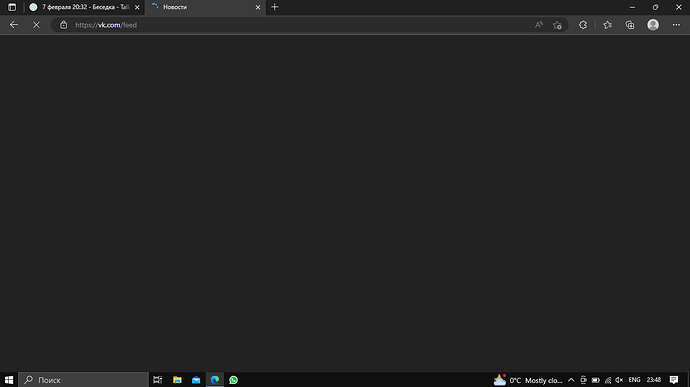Check the battery status icon

click(596, 380)
